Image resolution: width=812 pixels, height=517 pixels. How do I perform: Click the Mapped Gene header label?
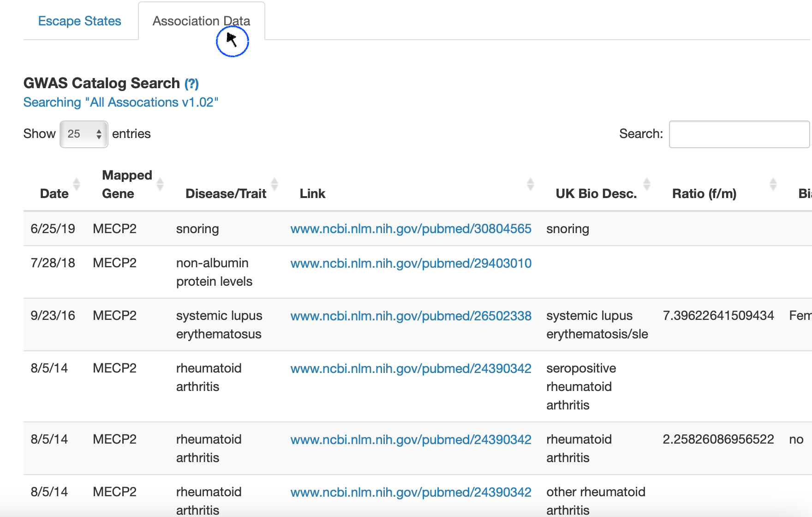coord(126,184)
